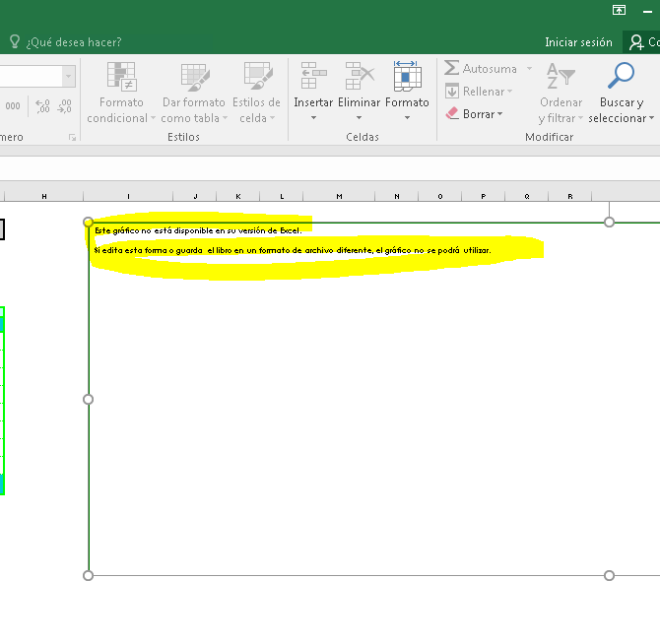Open Ordenar y filtrar options

(561, 93)
